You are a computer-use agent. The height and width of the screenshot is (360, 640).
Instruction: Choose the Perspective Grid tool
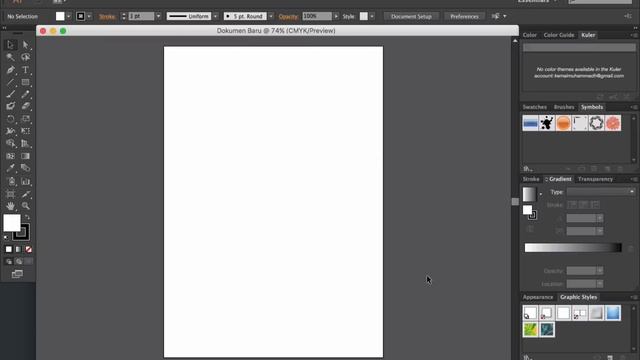25,143
